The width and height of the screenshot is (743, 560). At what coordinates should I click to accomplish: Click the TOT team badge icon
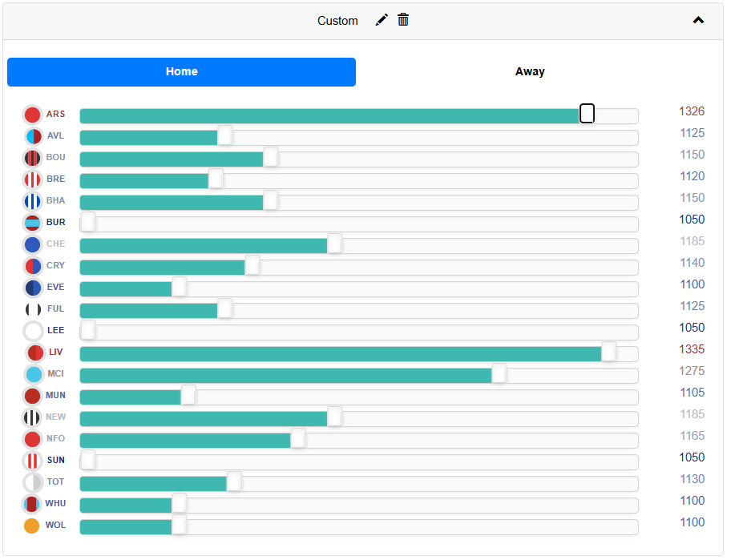(x=33, y=482)
